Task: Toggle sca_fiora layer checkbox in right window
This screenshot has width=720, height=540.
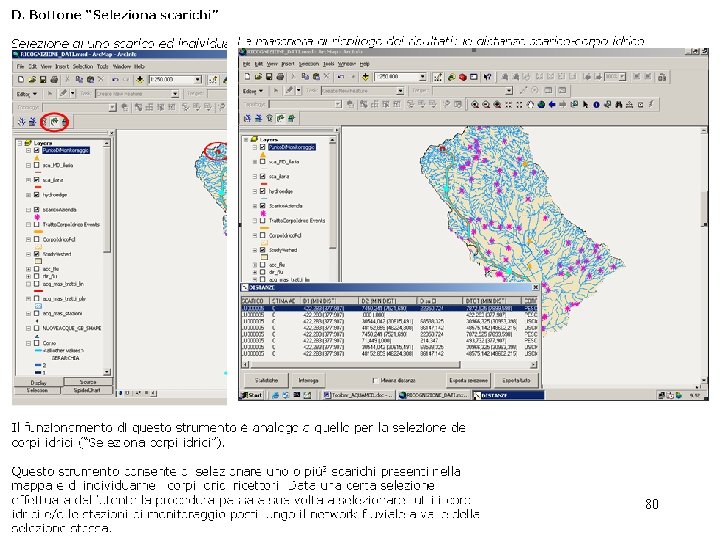Action: click(263, 176)
